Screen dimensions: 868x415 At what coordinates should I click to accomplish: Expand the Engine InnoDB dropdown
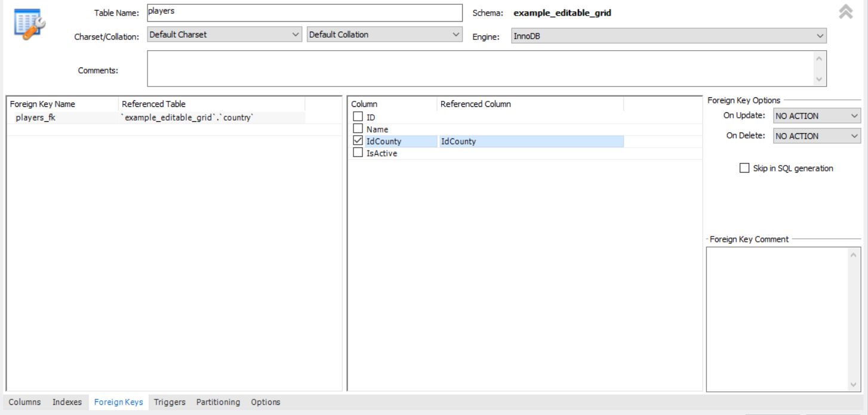[x=669, y=36]
